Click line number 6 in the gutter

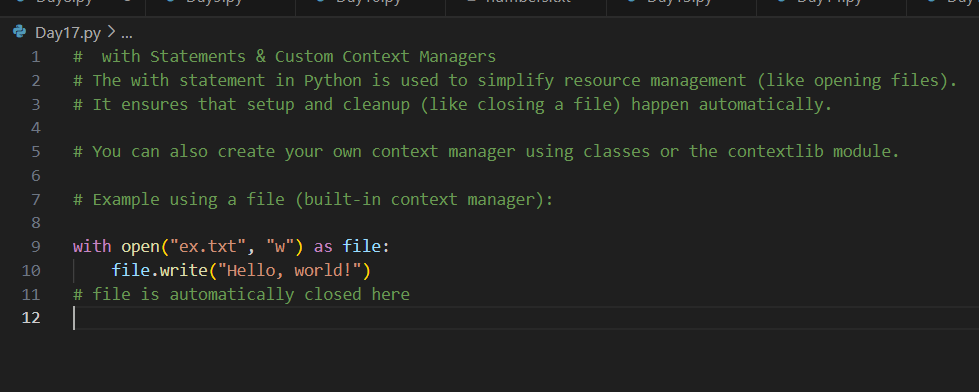[x=35, y=175]
